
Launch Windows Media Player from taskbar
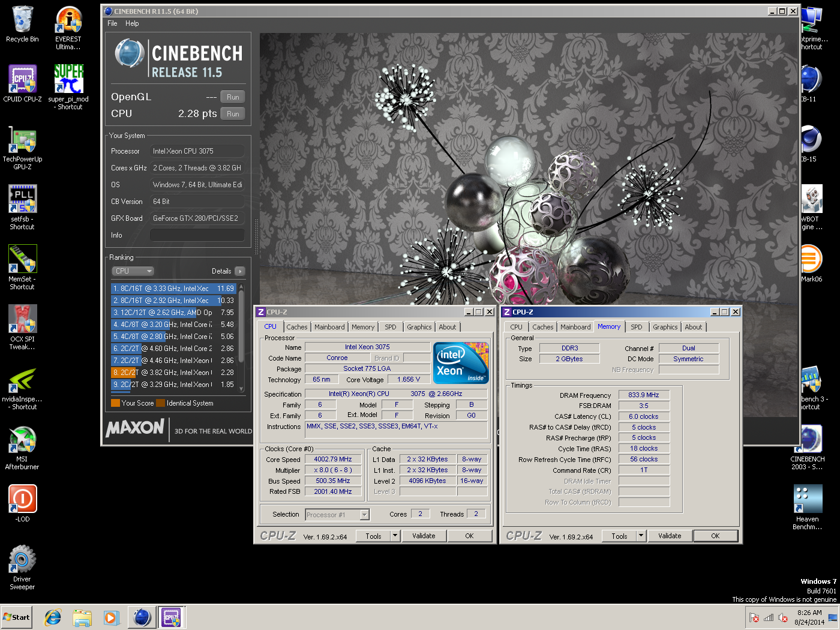(x=111, y=617)
